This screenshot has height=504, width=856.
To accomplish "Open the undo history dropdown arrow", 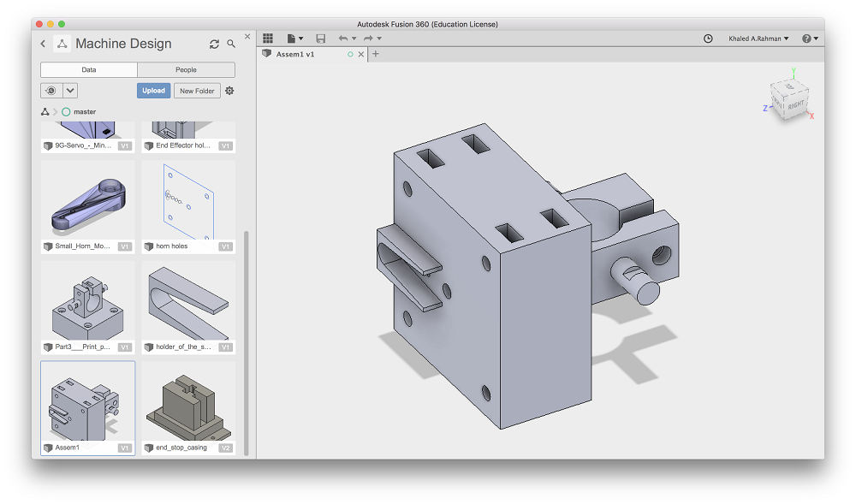I will [x=354, y=39].
